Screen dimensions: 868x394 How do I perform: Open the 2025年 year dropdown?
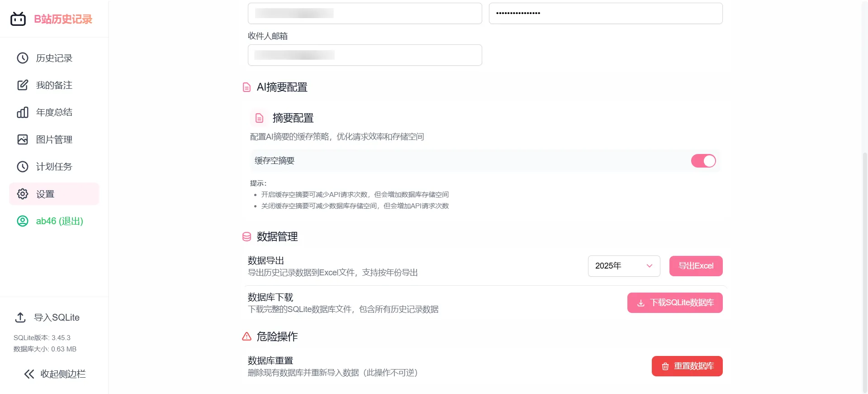(x=624, y=266)
